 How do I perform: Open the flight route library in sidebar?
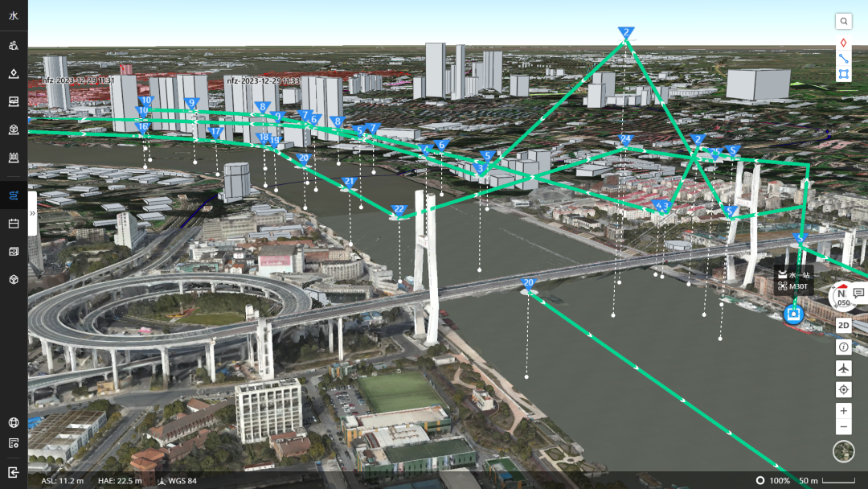[14, 195]
